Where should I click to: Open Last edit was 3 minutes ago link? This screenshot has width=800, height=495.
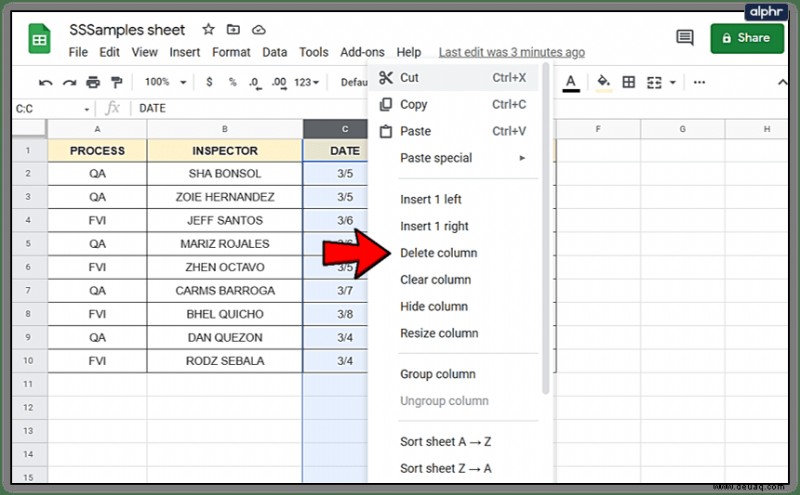[512, 53]
